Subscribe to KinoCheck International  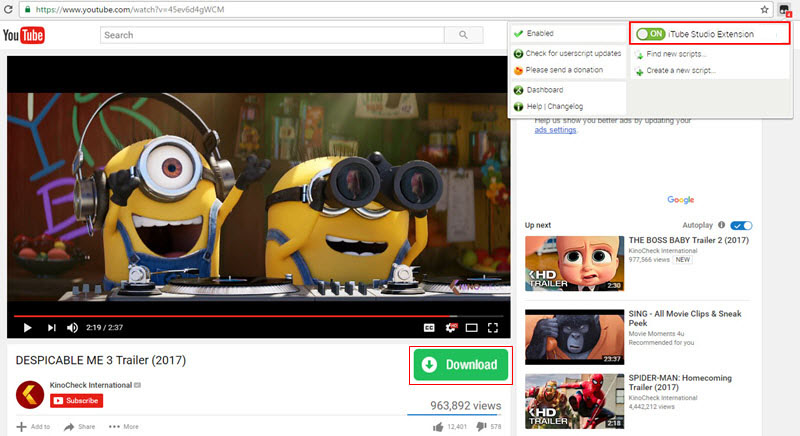click(77, 400)
